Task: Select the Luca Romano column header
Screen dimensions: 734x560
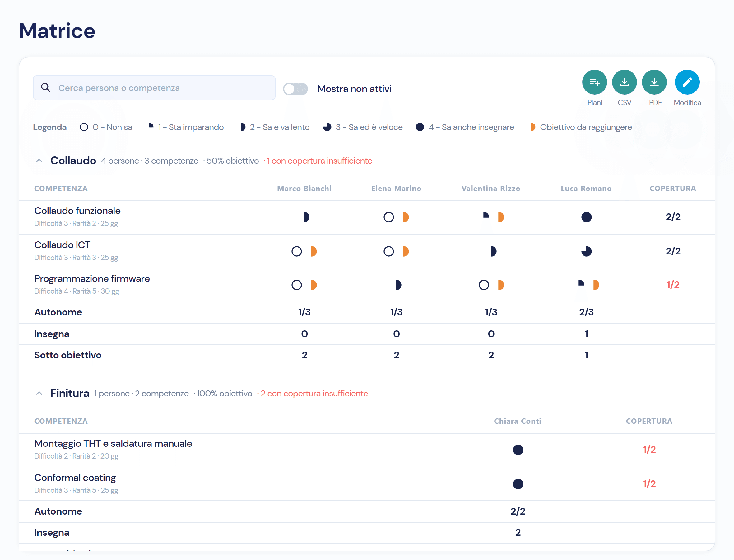Action: pyautogui.click(x=586, y=188)
